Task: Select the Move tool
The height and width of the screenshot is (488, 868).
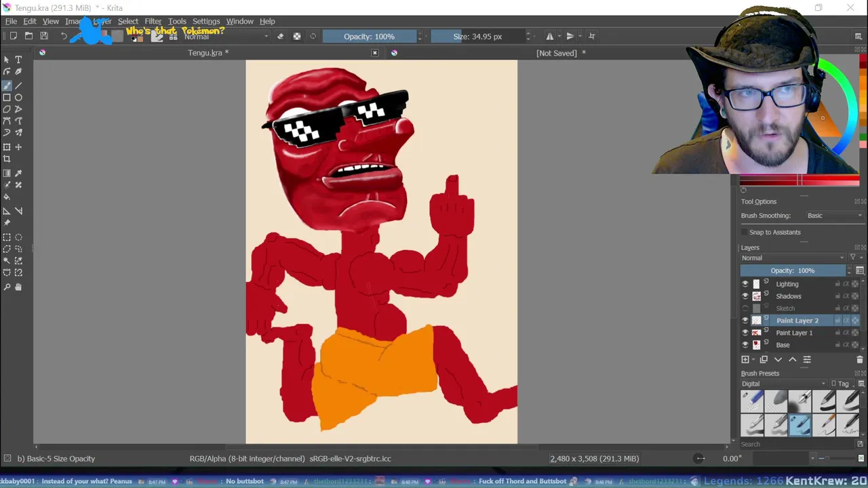Action: pyautogui.click(x=18, y=147)
